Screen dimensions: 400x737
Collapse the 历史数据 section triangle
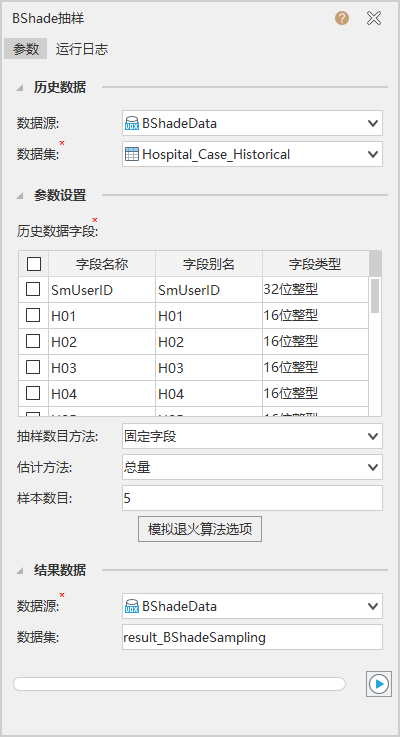(20, 87)
